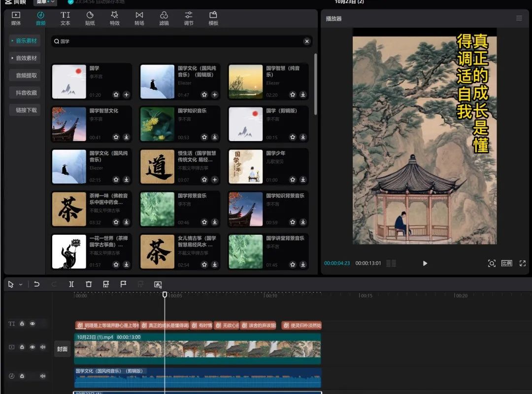The height and width of the screenshot is (394, 532).
Task: Click the 封面 cover button
Action: (62, 349)
